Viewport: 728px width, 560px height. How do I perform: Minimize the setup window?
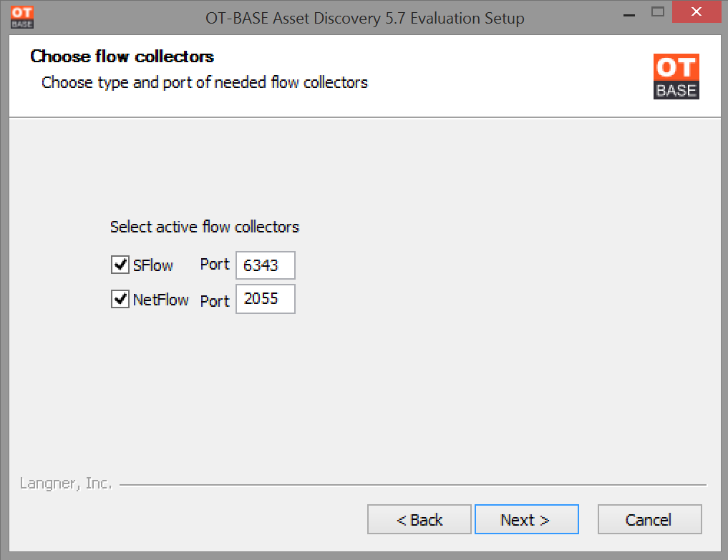coord(629,13)
